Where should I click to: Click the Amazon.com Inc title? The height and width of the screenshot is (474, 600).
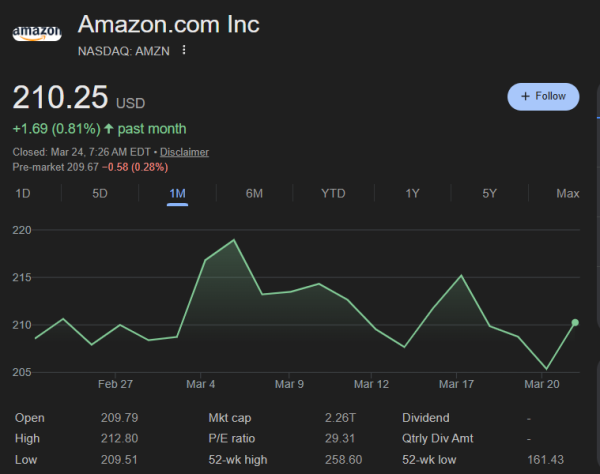click(x=168, y=24)
